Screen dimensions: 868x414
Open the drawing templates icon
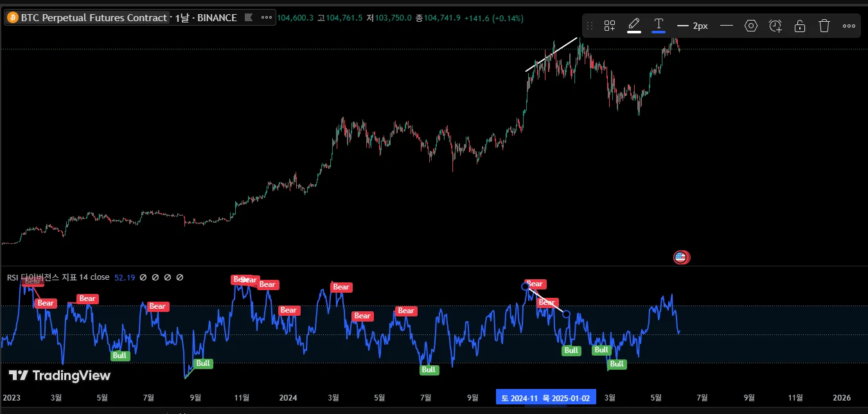pyautogui.click(x=610, y=26)
